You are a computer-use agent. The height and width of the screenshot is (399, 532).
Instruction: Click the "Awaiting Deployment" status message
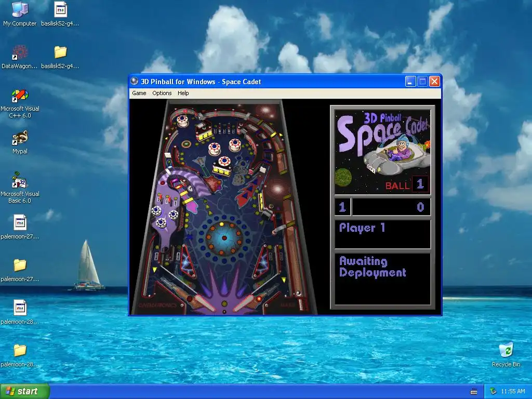(x=373, y=267)
